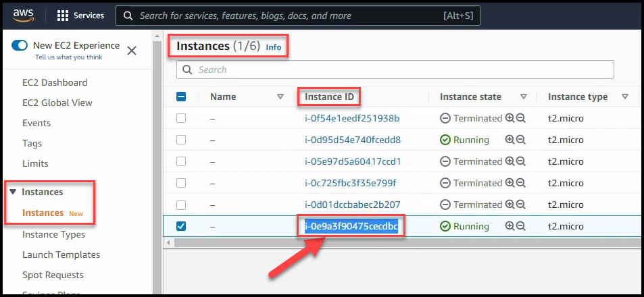Zoom out on i-0d01dccbabec2b207 Terminated state

click(x=520, y=205)
